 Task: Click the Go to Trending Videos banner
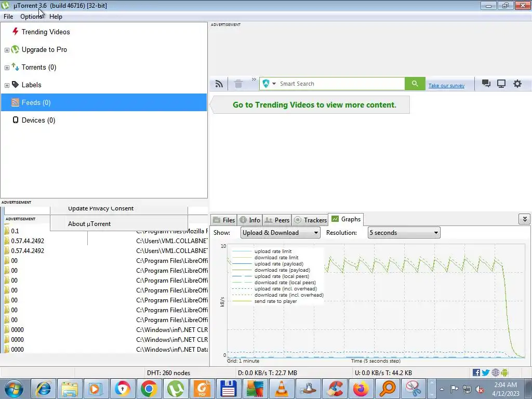click(x=310, y=104)
